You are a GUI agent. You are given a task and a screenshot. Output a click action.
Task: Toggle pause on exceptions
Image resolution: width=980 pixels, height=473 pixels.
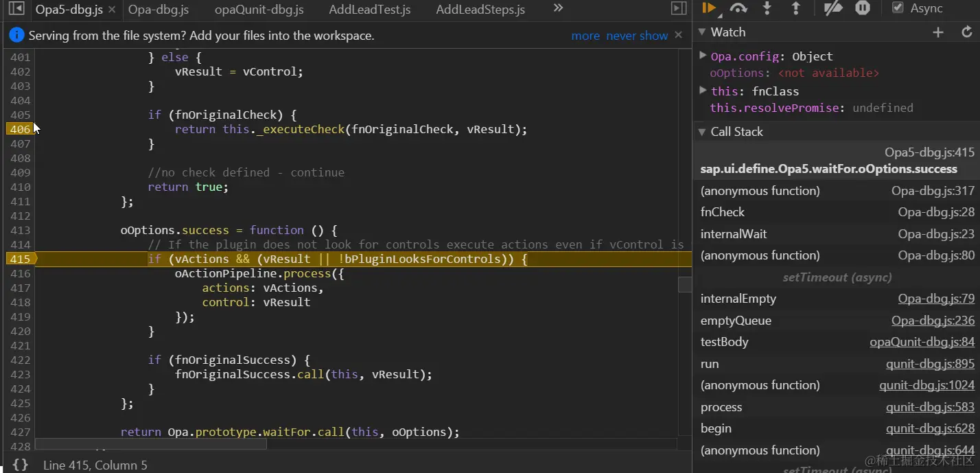[x=863, y=8]
